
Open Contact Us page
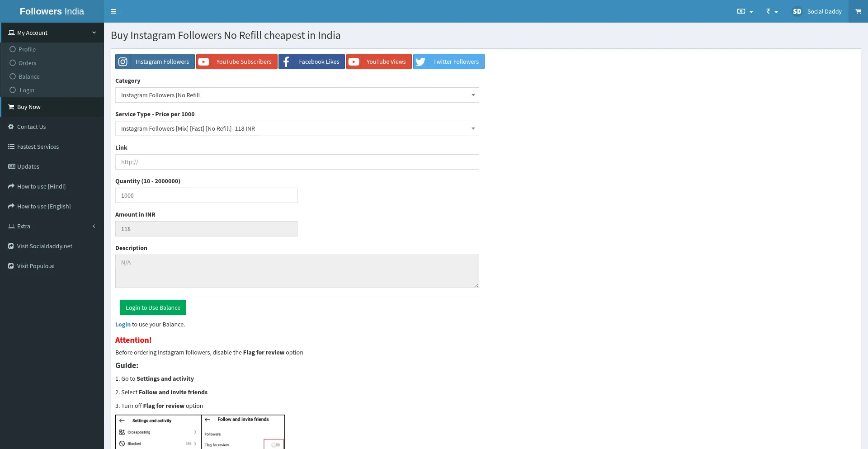[x=52, y=127]
